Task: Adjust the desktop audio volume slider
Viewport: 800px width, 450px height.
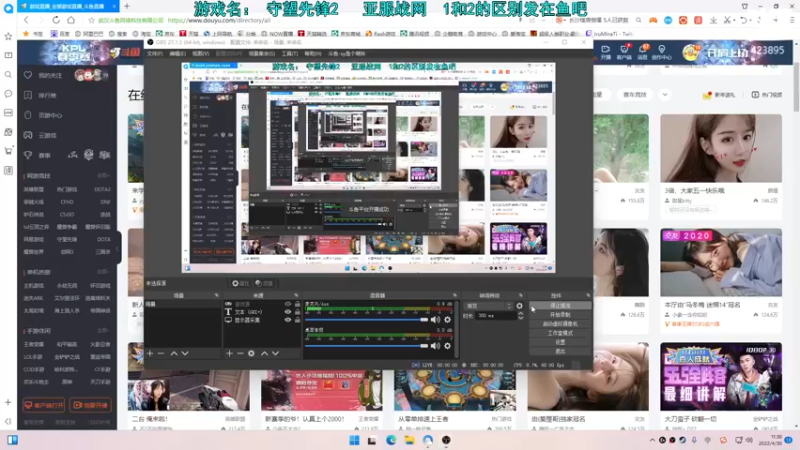Action: click(366, 346)
